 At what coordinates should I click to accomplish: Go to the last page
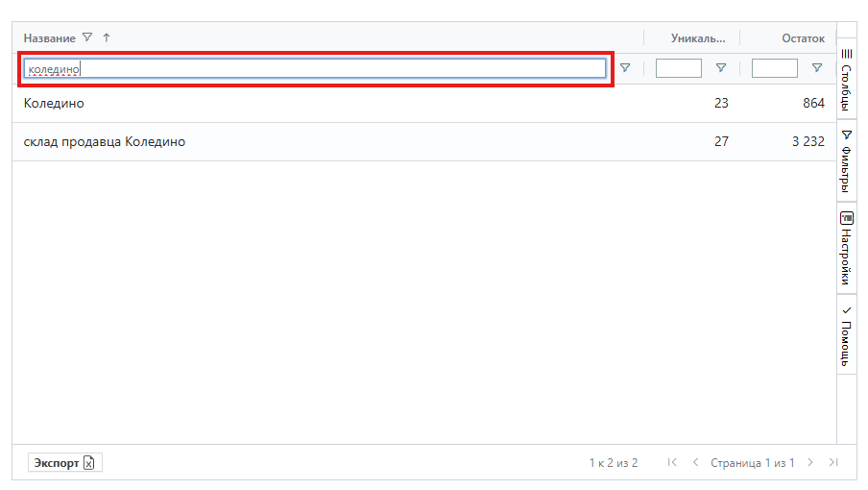(x=833, y=462)
